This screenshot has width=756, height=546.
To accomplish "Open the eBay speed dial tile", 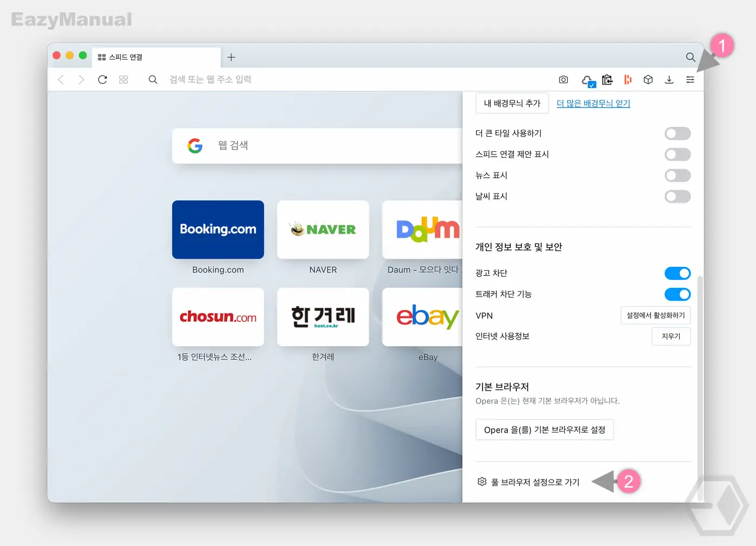I will [x=422, y=316].
